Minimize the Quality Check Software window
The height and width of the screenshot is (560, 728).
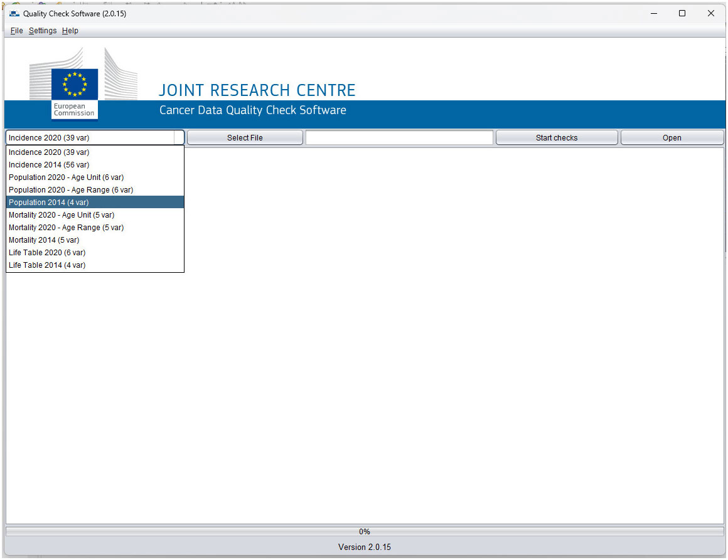click(x=654, y=13)
